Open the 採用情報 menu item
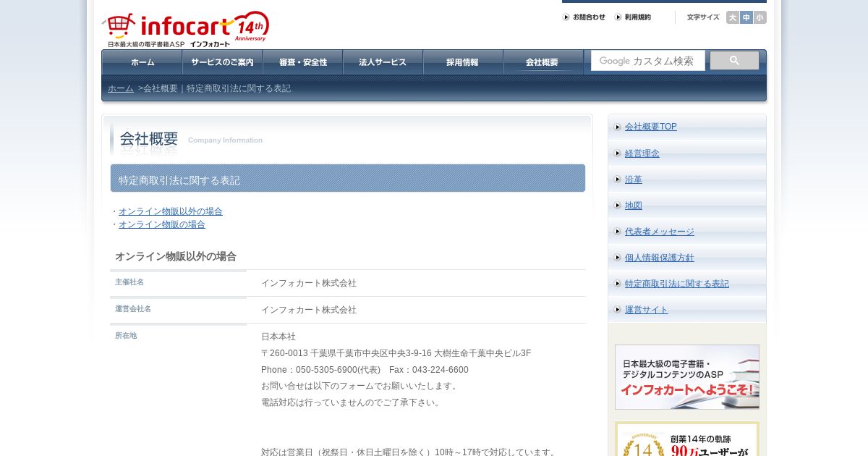 463,62
